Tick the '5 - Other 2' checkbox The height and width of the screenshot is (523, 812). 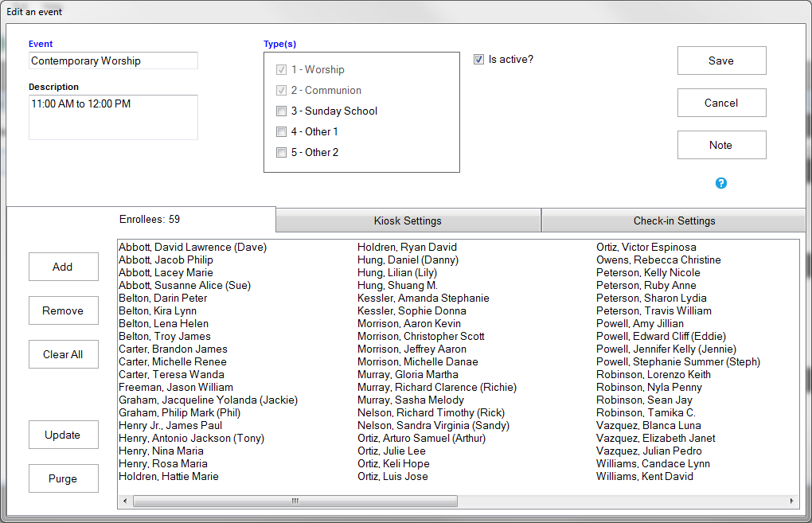click(281, 153)
